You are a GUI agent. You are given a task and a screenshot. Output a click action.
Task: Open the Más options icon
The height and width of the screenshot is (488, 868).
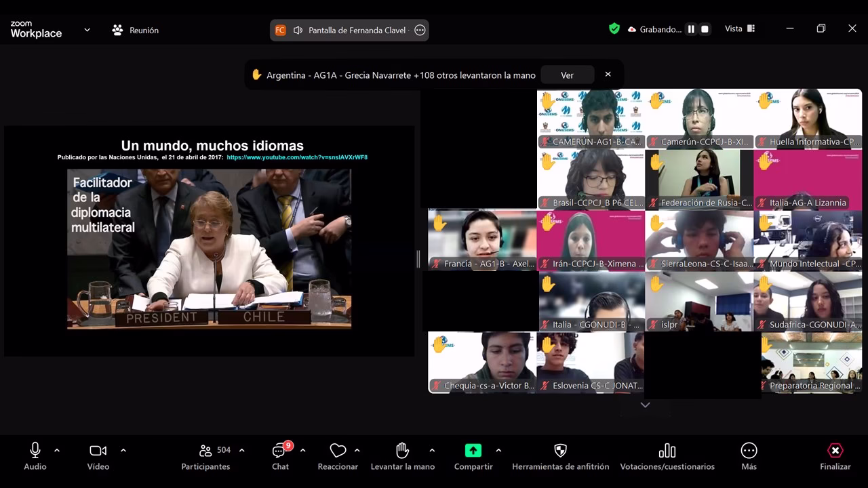tap(749, 451)
